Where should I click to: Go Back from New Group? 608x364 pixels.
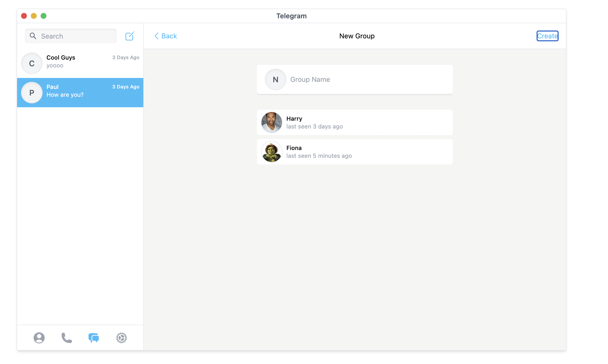169,36
